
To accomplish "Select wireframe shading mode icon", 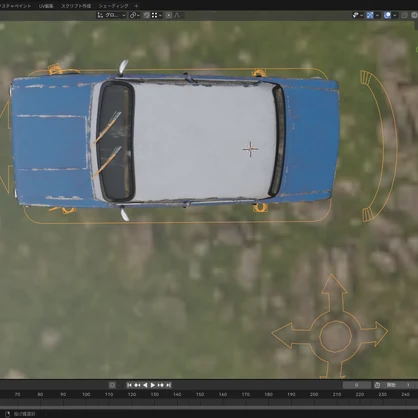I will 414,15.
